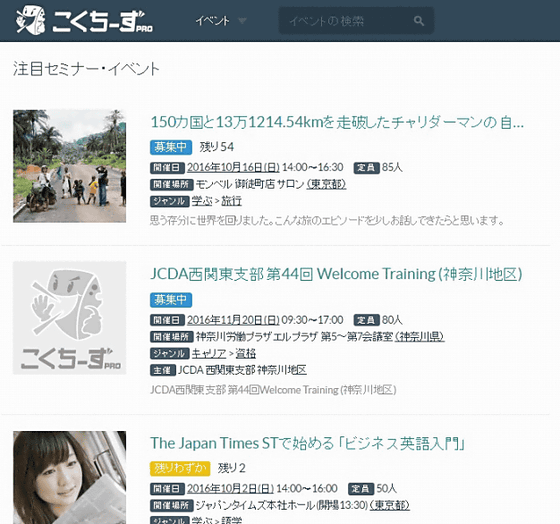Image resolution: width=560 pixels, height=524 pixels.
Task: Click the 残りわずか yellow badge
Action: [x=180, y=468]
